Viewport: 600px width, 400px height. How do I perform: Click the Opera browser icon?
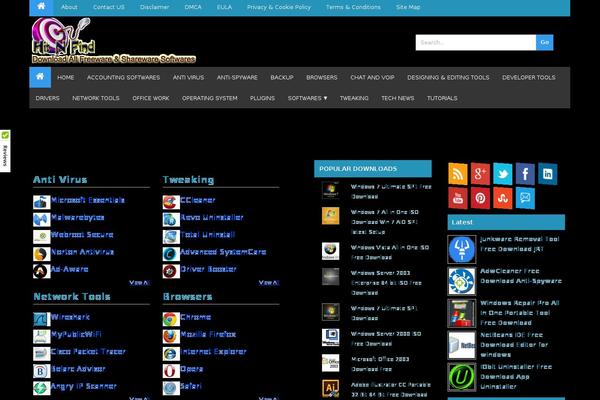point(171,371)
